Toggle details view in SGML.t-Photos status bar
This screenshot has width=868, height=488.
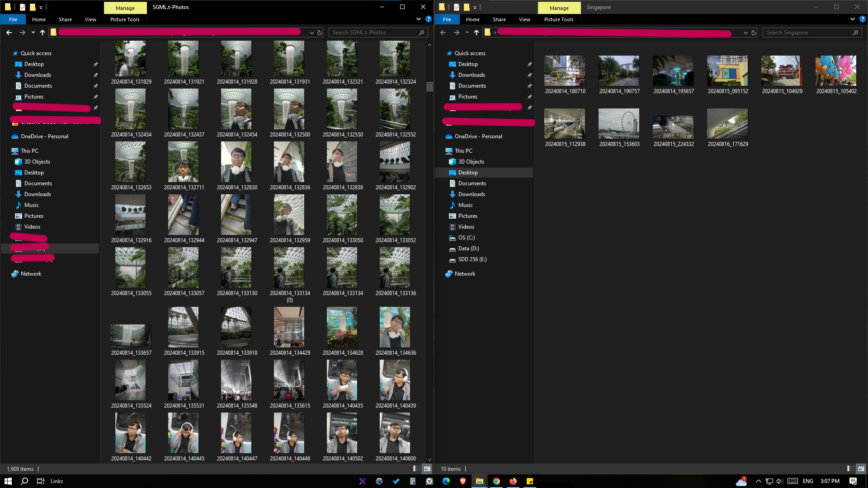[416, 469]
